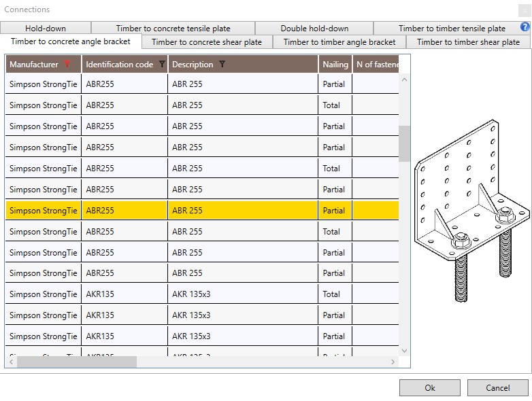Open Timber to concrete tensile plate tab
The width and height of the screenshot is (532, 401).
tap(173, 28)
